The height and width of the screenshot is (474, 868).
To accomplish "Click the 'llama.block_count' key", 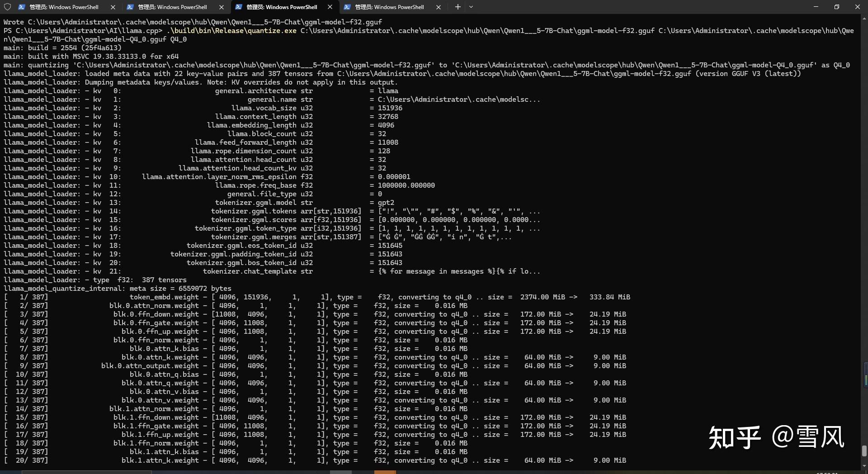I will click(x=262, y=134).
